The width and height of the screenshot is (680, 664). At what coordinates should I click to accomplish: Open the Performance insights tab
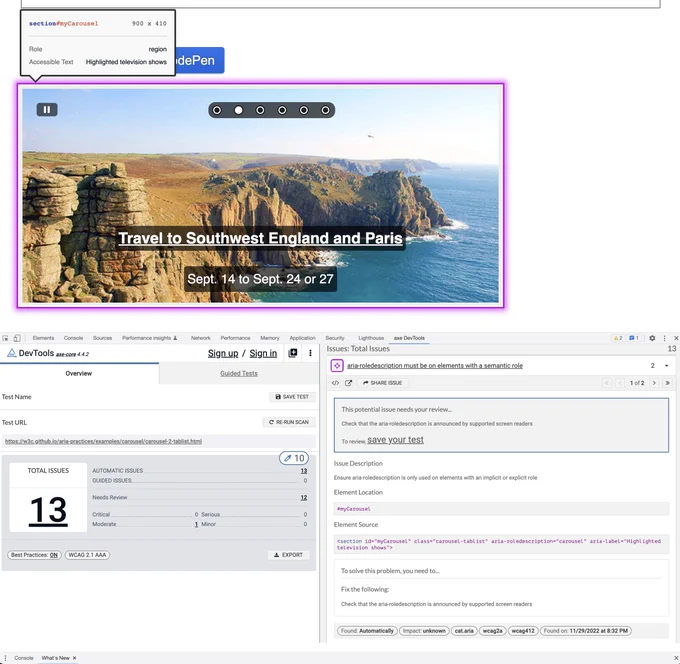pyautogui.click(x=150, y=338)
